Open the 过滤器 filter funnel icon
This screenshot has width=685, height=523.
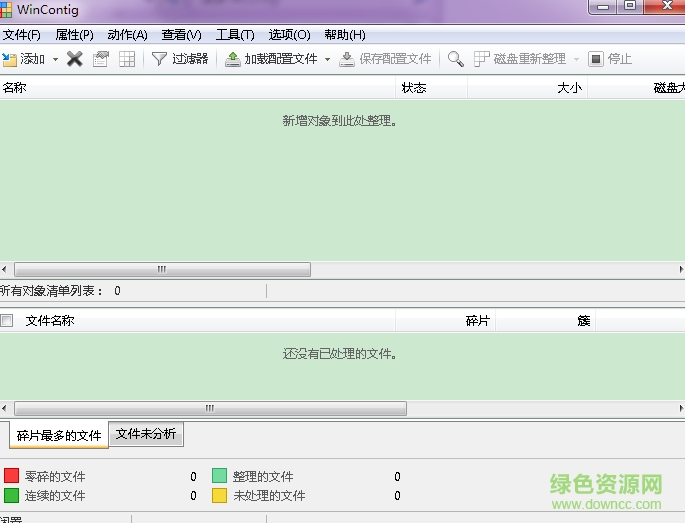tap(159, 59)
